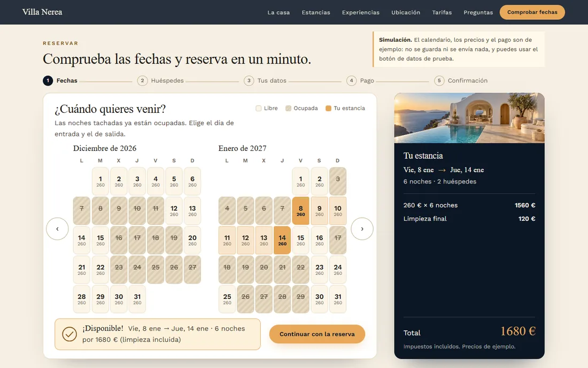Click the Limpieza final line
This screenshot has height=368, width=588.
469,219
